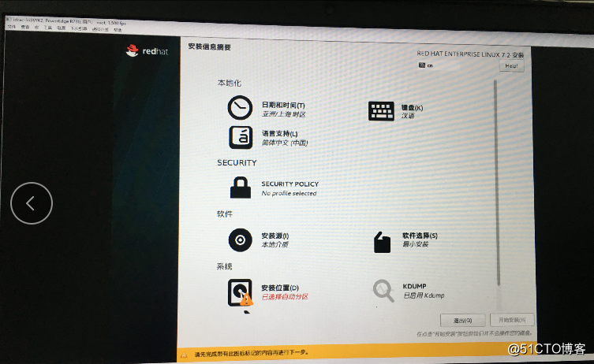Click the vertical scrollbar of summary pane

(497, 183)
